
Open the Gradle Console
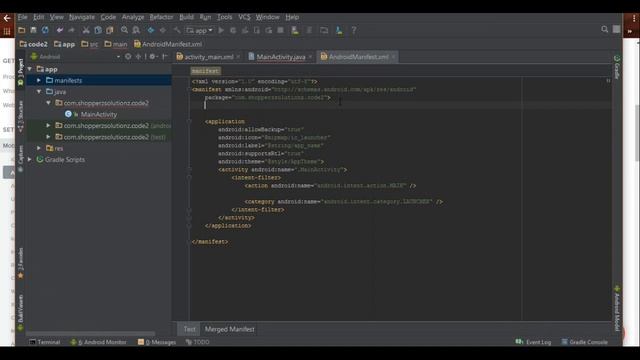tap(584, 342)
